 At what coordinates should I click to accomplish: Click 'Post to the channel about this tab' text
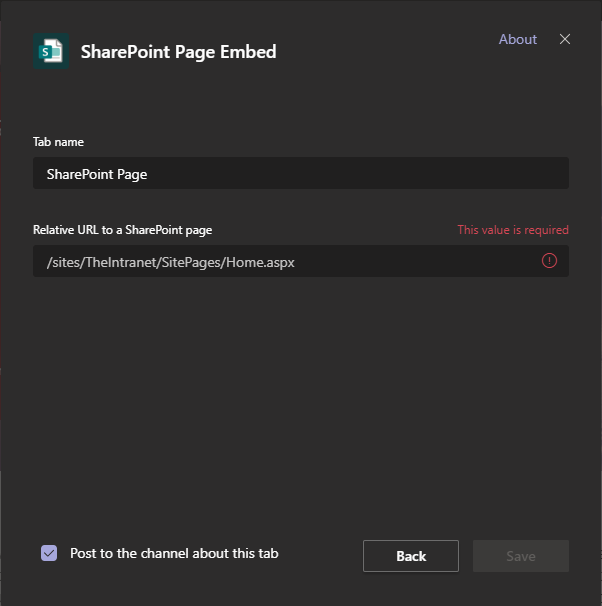(x=174, y=553)
